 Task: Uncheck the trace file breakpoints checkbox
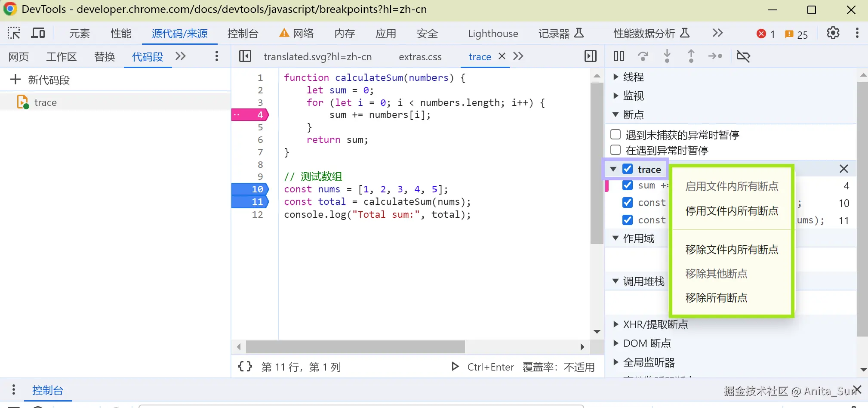(628, 169)
